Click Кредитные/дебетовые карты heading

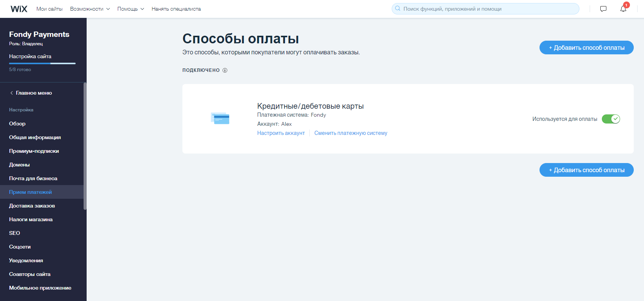(x=310, y=106)
